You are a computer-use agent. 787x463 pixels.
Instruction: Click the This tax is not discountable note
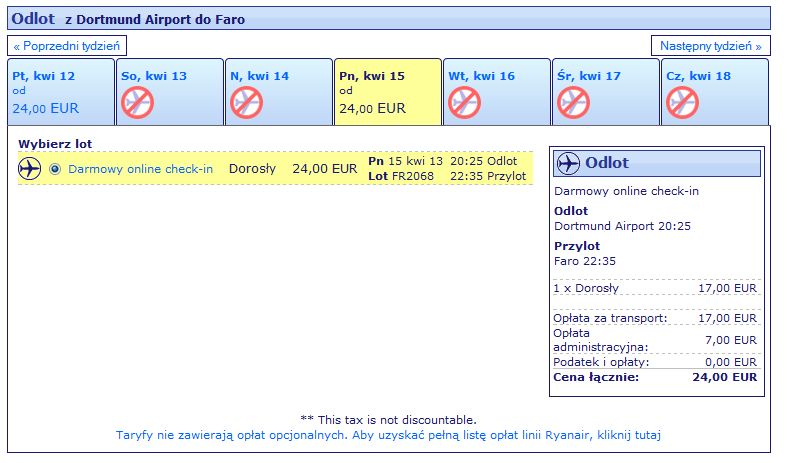(x=388, y=420)
